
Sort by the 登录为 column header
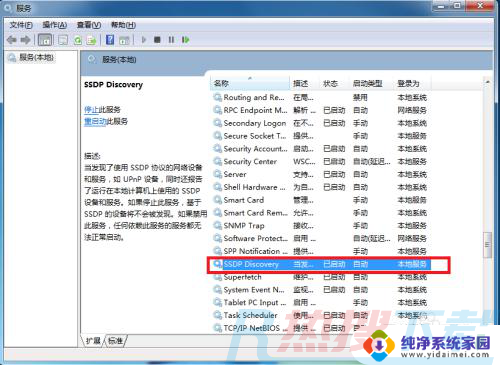coord(413,83)
